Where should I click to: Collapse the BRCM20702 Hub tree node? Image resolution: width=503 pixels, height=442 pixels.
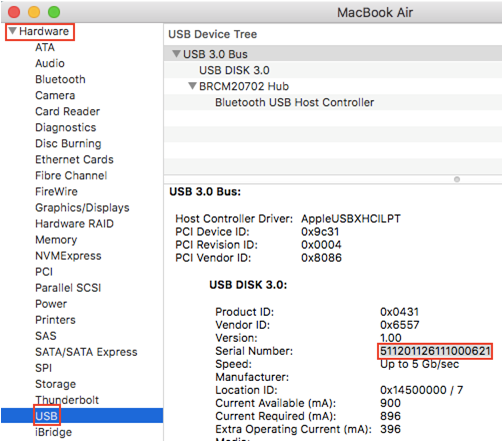click(192, 86)
